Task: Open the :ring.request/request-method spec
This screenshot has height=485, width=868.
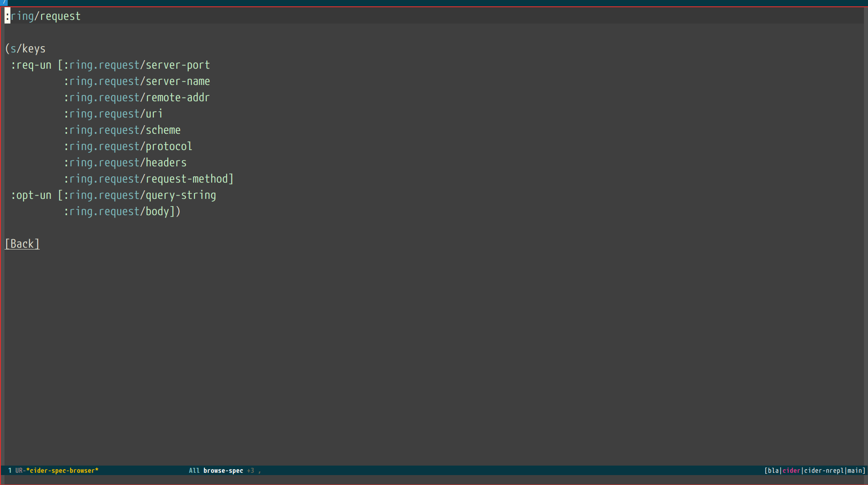Action: [146, 179]
